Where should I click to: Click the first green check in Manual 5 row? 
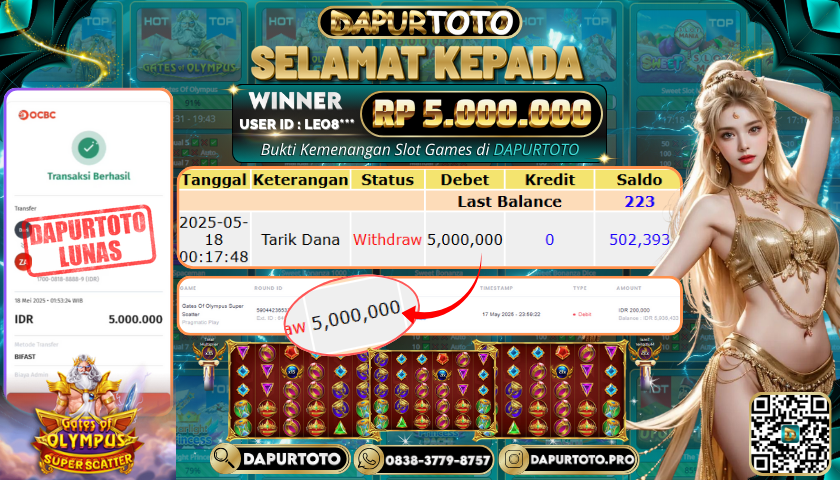[197, 143]
